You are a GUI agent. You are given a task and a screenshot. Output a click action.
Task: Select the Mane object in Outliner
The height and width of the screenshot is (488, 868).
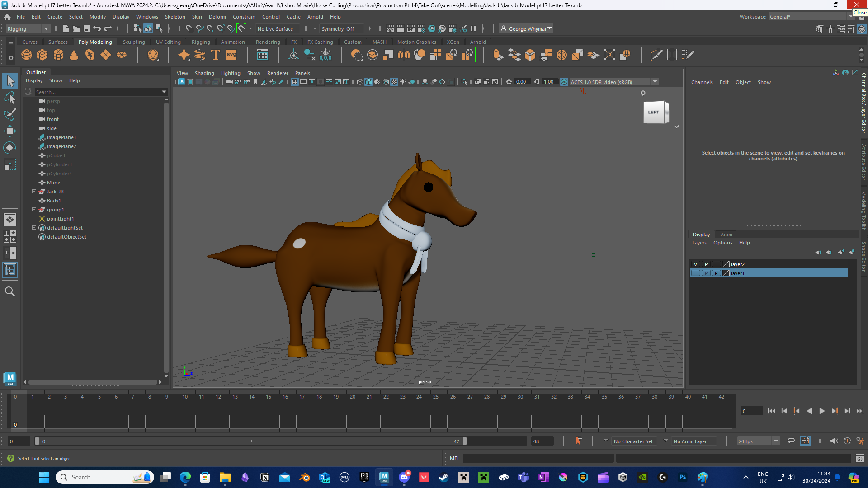(53, 183)
